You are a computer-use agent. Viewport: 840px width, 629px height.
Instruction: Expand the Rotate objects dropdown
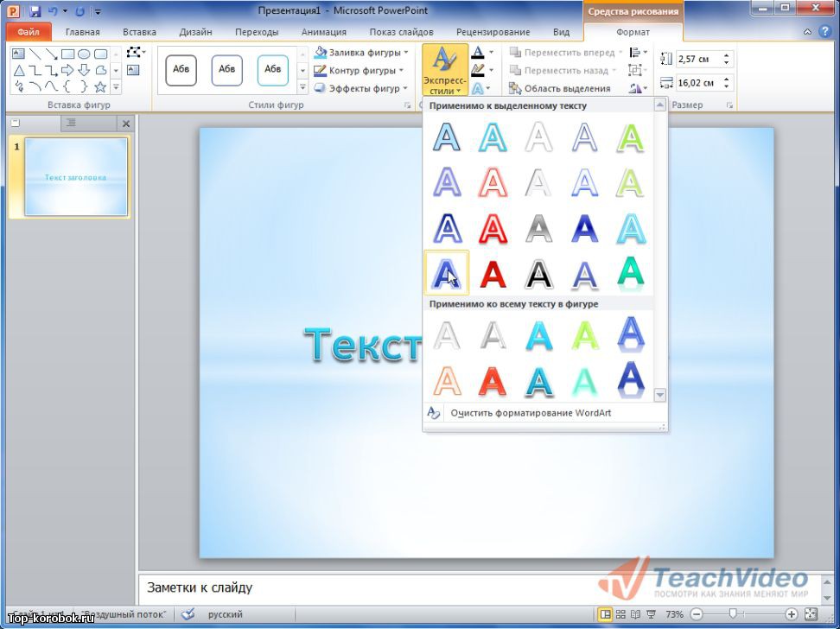click(x=639, y=88)
